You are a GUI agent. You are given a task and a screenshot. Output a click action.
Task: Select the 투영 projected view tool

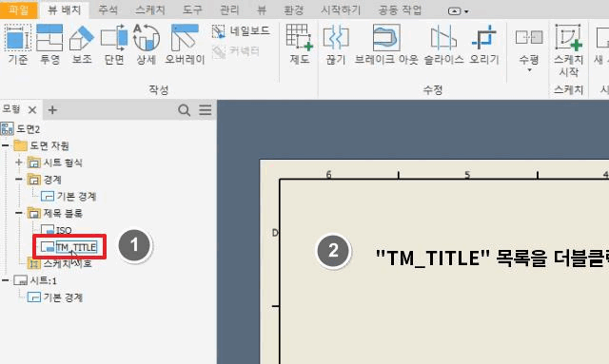coord(49,44)
